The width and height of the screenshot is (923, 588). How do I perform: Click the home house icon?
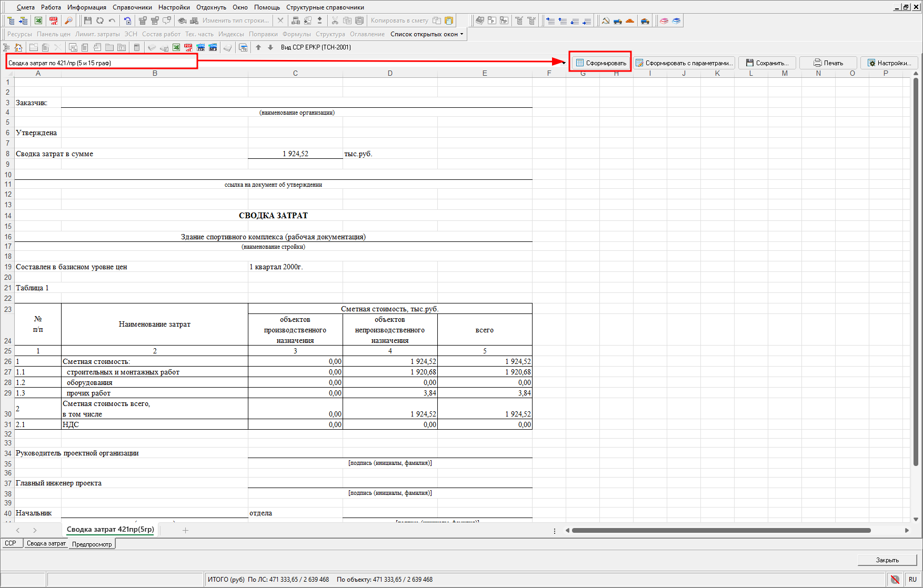(x=18, y=47)
